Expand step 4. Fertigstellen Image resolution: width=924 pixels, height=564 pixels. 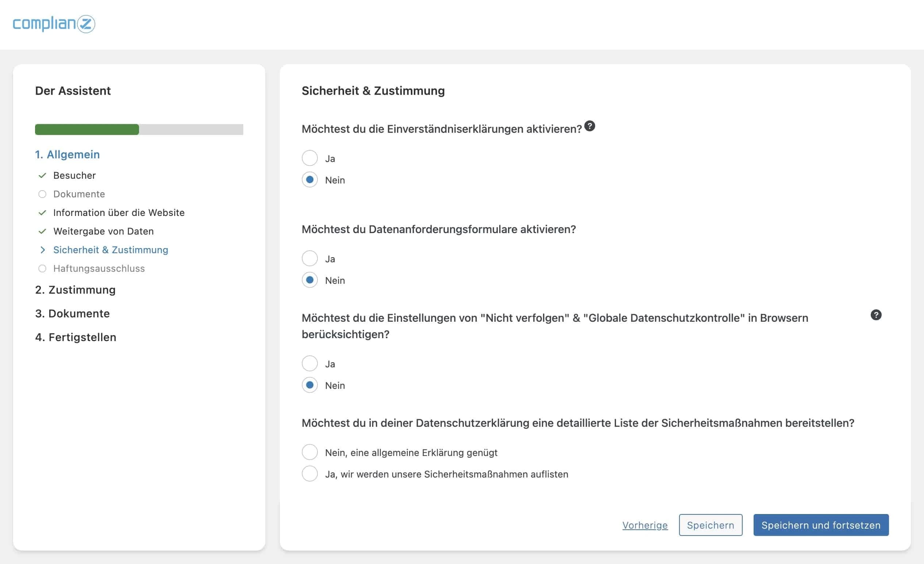(76, 337)
